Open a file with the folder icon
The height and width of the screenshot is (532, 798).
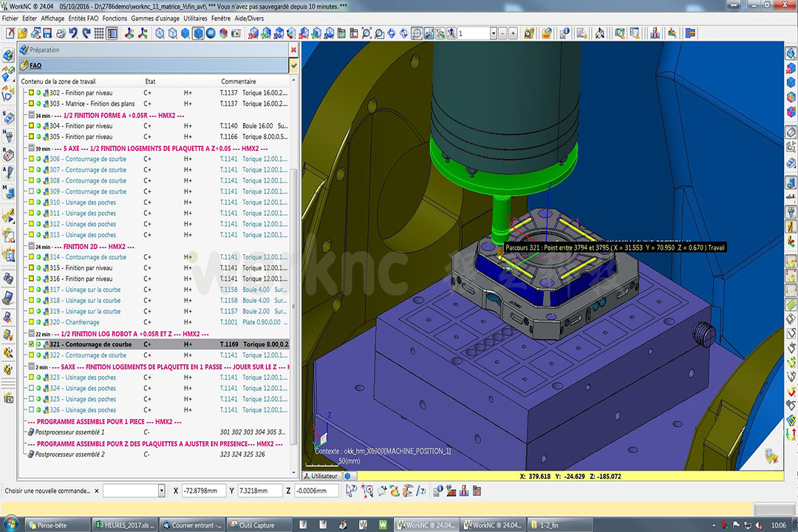pos(22,33)
